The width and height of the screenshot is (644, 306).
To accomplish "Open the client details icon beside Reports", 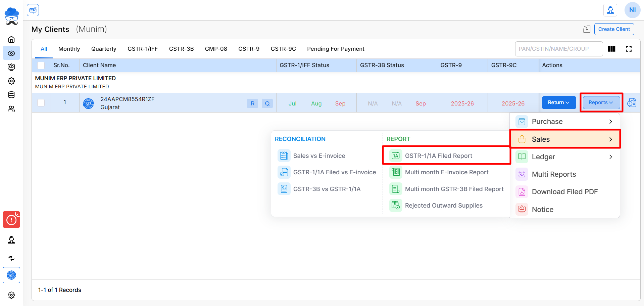I will [x=632, y=102].
